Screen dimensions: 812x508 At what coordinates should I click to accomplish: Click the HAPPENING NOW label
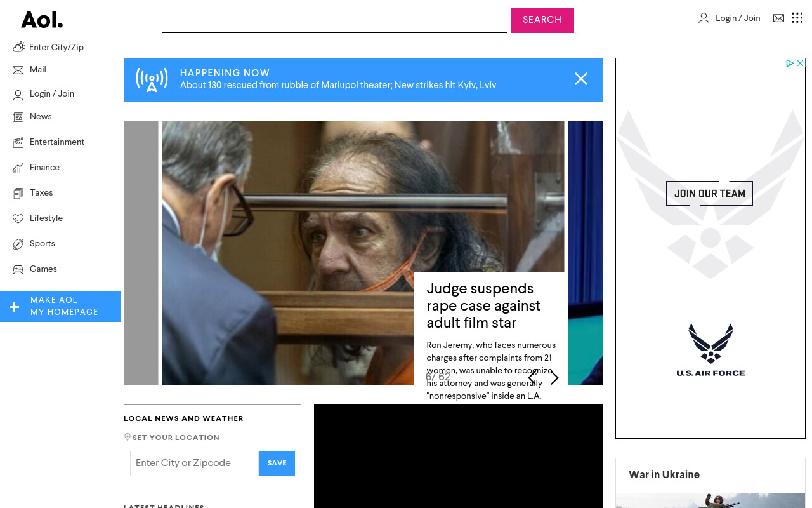pyautogui.click(x=225, y=73)
